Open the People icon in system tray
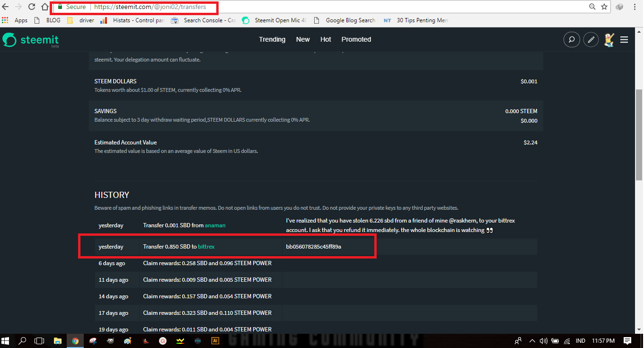The height and width of the screenshot is (348, 644). 519,340
